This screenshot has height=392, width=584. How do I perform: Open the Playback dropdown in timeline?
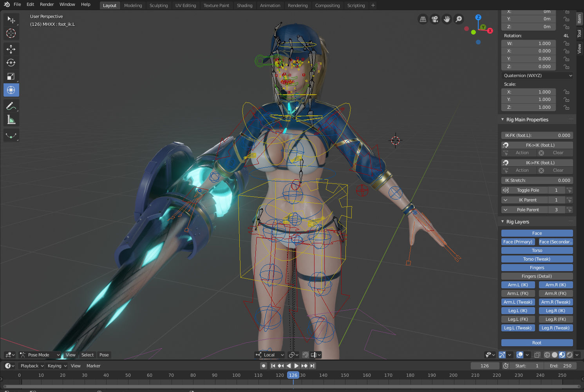click(x=32, y=366)
